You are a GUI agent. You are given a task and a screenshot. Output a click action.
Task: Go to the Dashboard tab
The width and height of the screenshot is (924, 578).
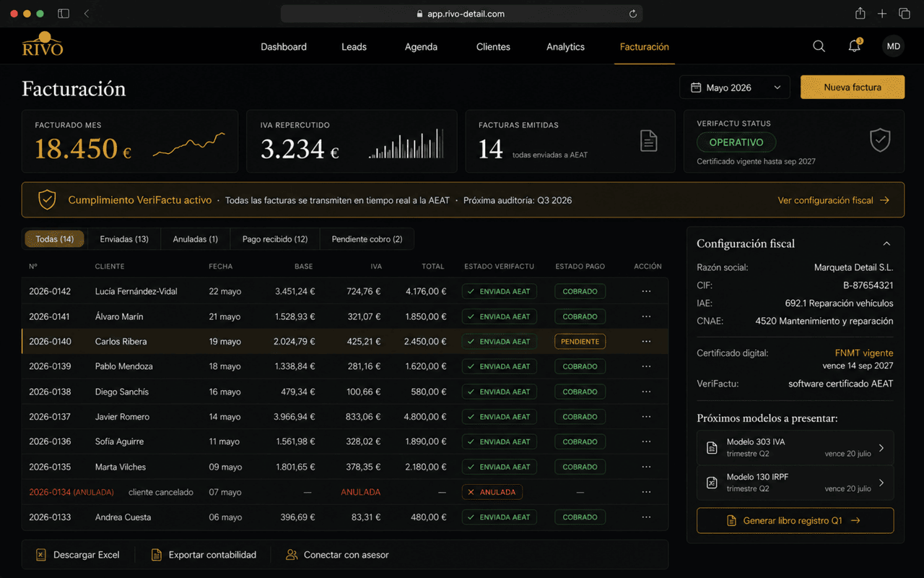(284, 47)
